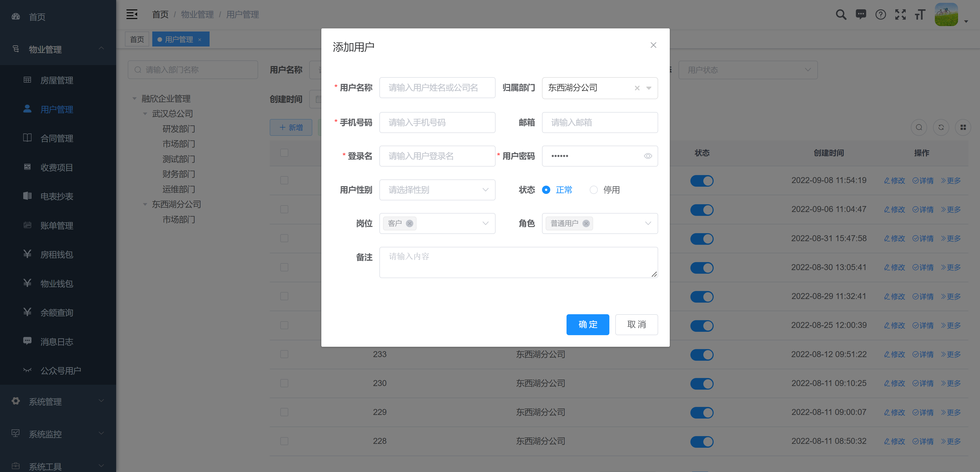Click 修改 for the 2022-09-06 11:04:47 row

coord(894,210)
